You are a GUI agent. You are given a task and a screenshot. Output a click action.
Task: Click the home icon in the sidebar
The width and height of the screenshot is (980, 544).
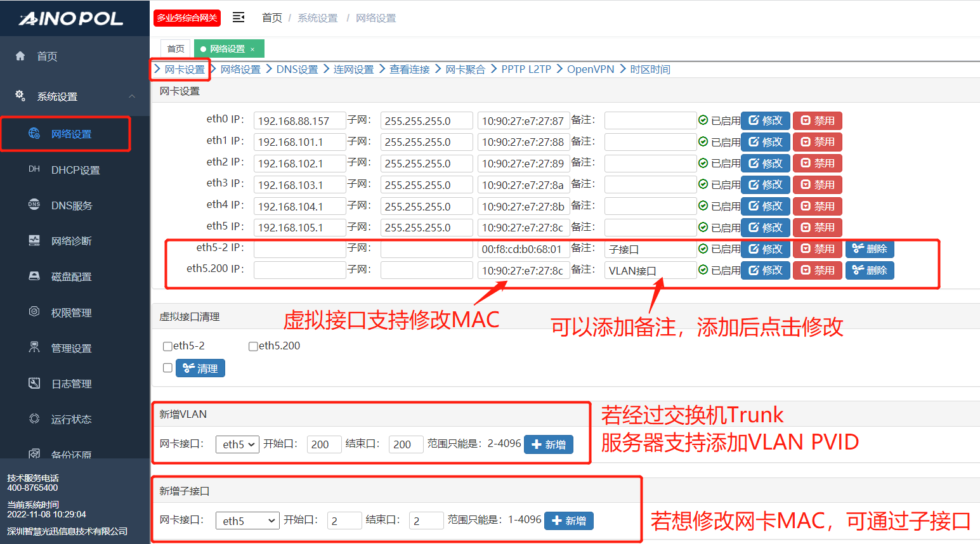(20, 56)
